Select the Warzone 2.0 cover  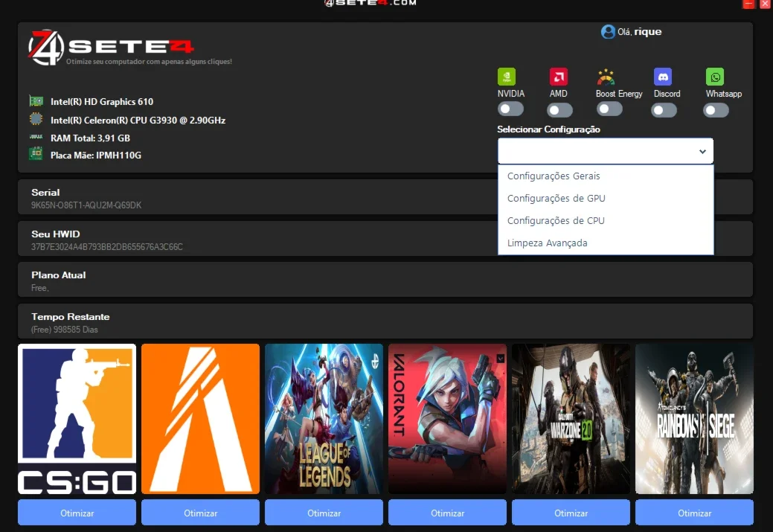click(x=571, y=419)
